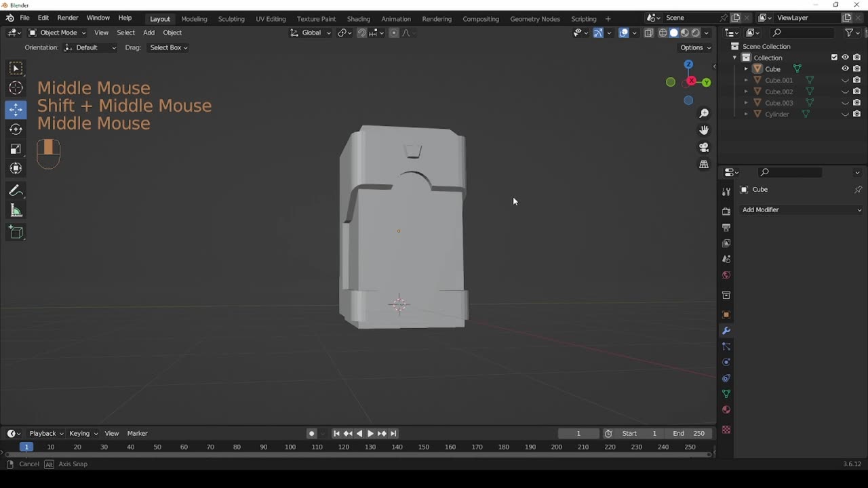Play animation forward
The image size is (868, 488).
[x=370, y=433]
